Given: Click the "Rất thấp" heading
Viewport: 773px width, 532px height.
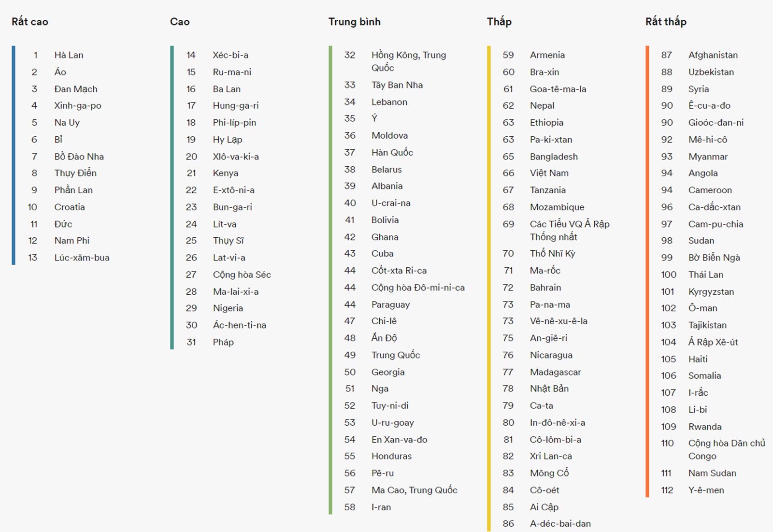Looking at the screenshot, I should pos(665,22).
